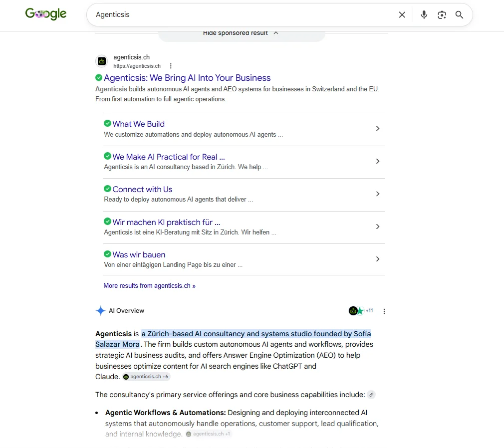Click the agenticsis.ch site favicon
The width and height of the screenshot is (504, 448).
pos(102,61)
